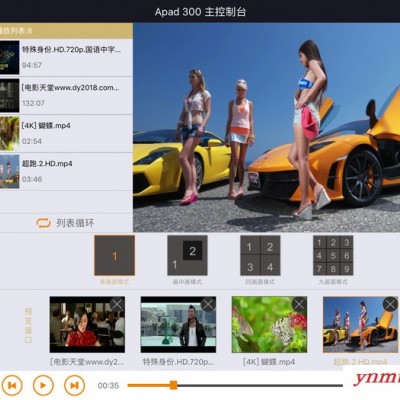Image resolution: width=400 pixels, height=400 pixels.
Task: Play [电影天堂www.dy2018.com... from the playlist
Action: [x=66, y=96]
